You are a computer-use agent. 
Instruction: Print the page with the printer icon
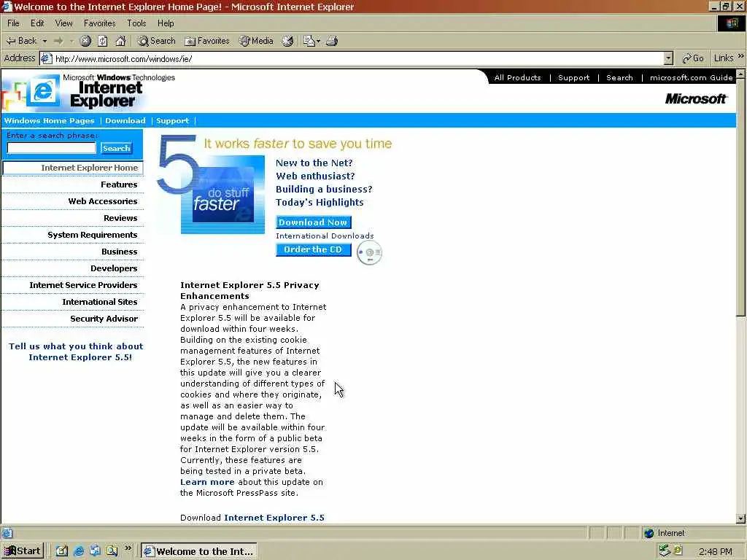[332, 41]
